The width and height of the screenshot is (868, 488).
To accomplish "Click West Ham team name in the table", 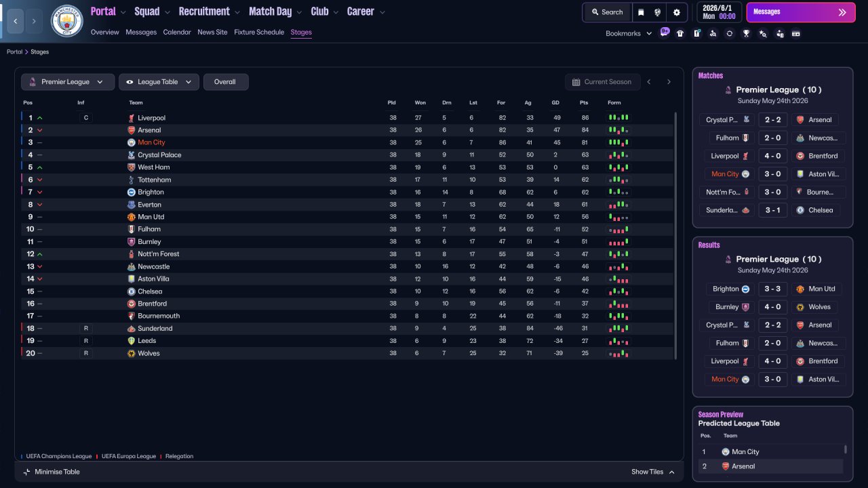I will (x=153, y=167).
